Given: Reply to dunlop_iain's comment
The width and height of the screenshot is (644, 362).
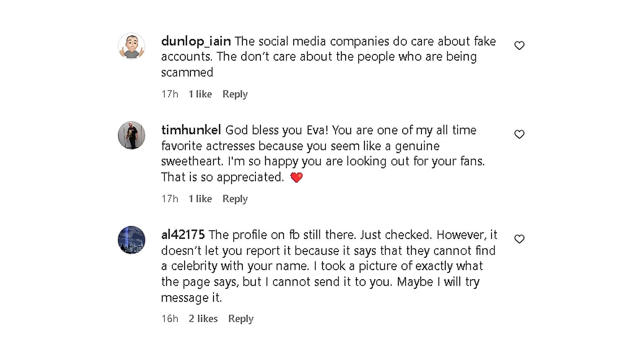Looking at the screenshot, I should click(x=235, y=94).
